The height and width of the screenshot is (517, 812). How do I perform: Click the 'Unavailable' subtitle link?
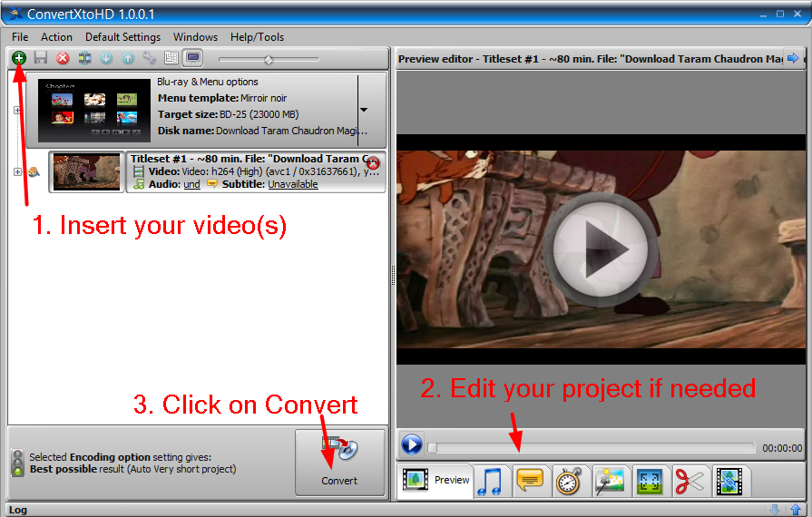click(292, 184)
